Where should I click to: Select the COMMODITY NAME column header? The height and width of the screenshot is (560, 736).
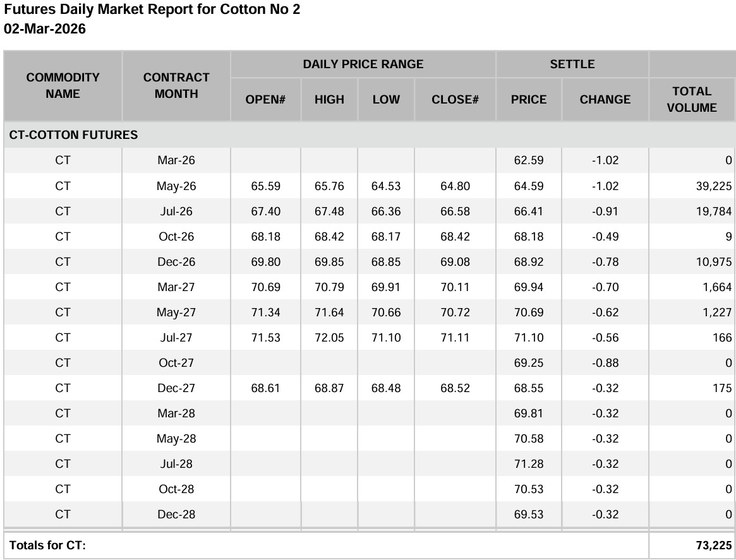tap(63, 86)
